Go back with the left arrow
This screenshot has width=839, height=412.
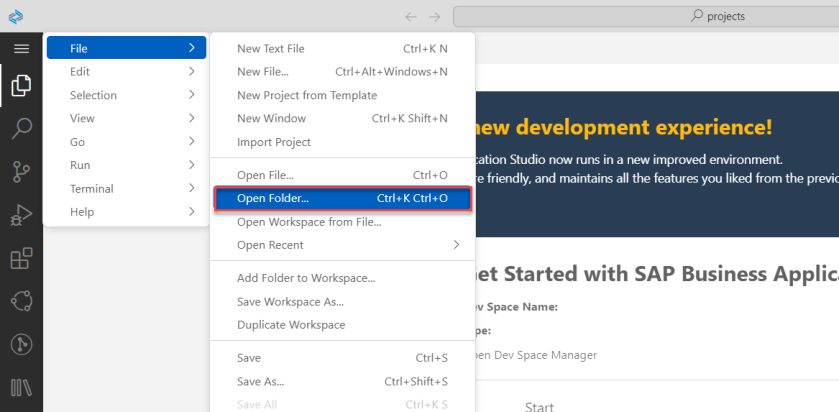pos(410,17)
